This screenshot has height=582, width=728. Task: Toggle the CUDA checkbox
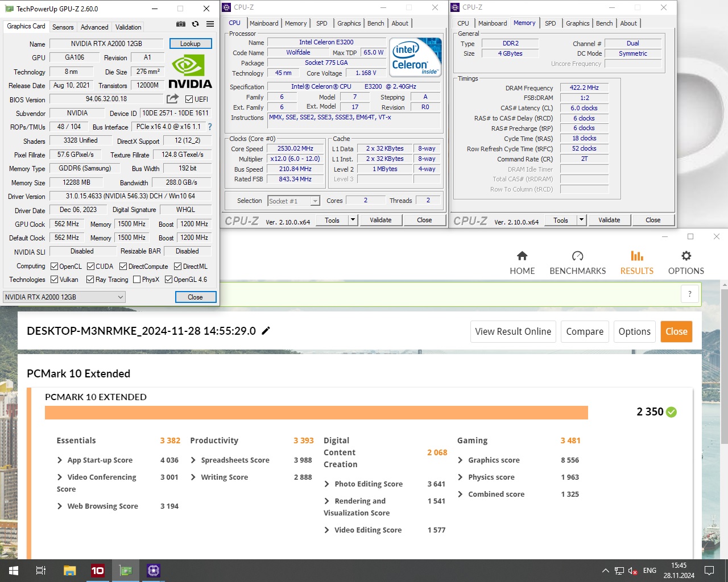point(90,266)
